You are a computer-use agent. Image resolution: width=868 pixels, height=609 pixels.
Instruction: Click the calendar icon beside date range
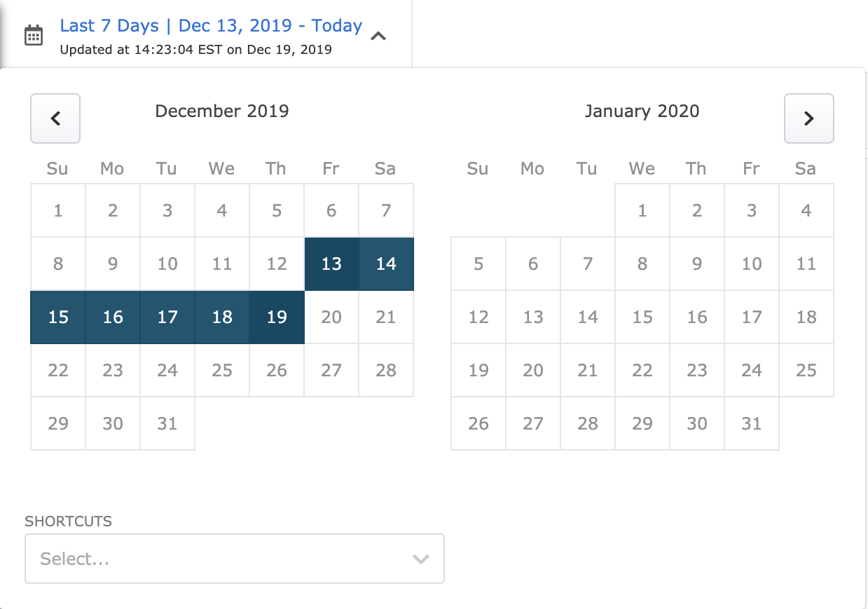point(34,35)
